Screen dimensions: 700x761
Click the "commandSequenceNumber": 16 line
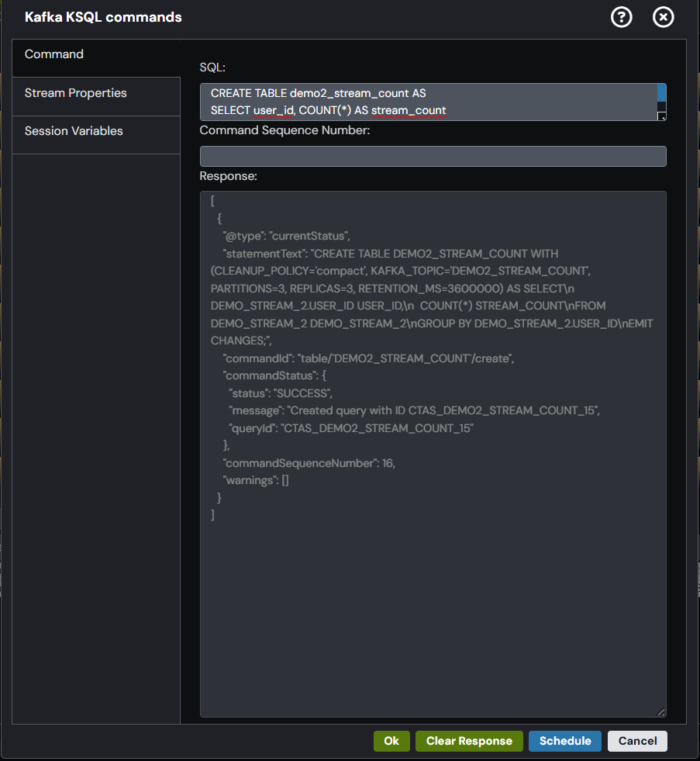309,463
